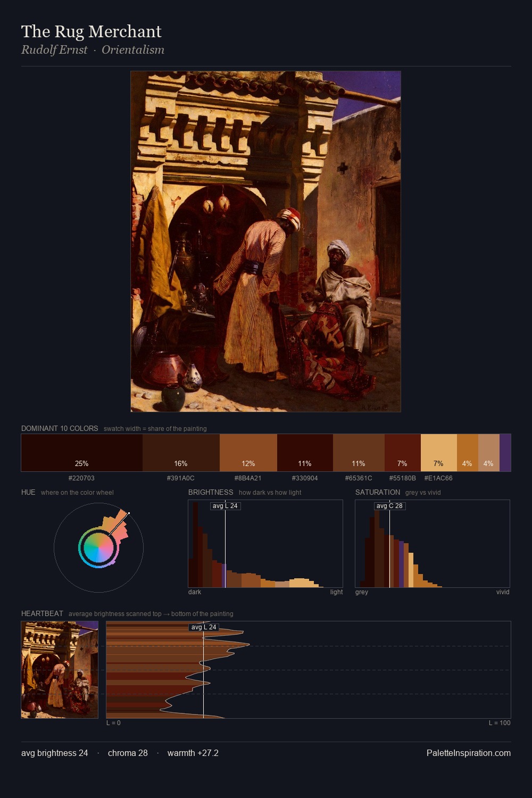The height and width of the screenshot is (798, 532).
Task: Select the 16% dark brown swatch
Action: (181, 453)
